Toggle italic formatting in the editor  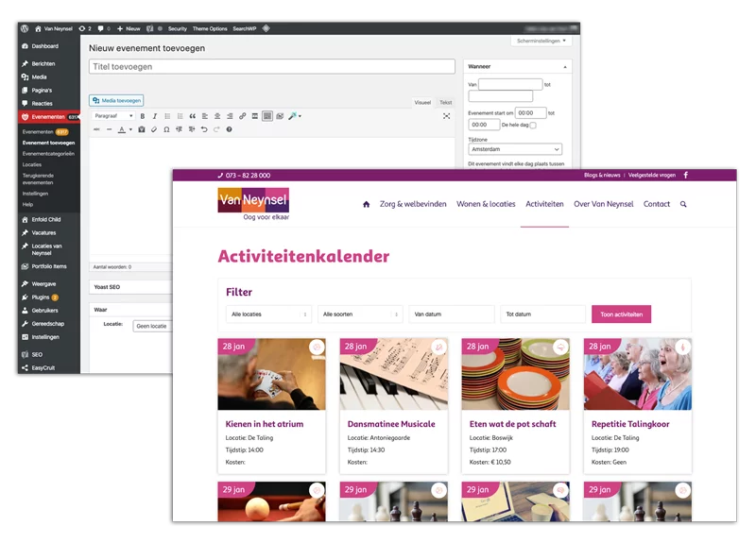tap(155, 116)
